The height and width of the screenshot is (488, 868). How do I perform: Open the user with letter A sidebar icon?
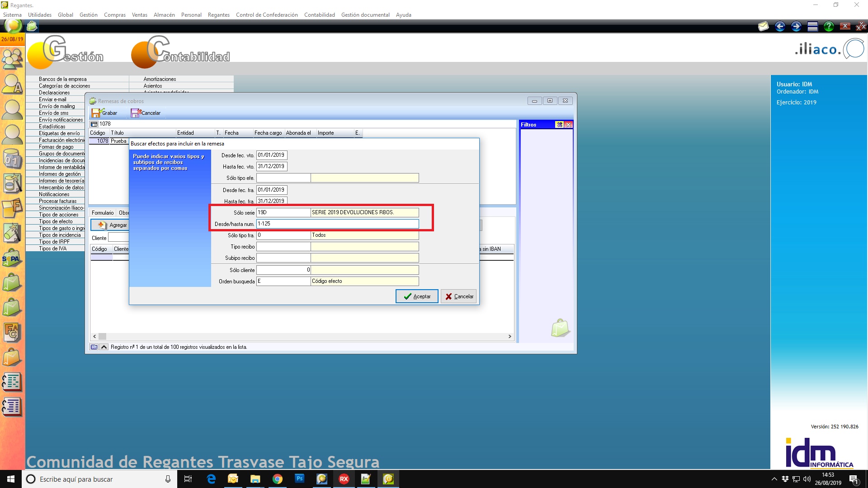(x=12, y=84)
